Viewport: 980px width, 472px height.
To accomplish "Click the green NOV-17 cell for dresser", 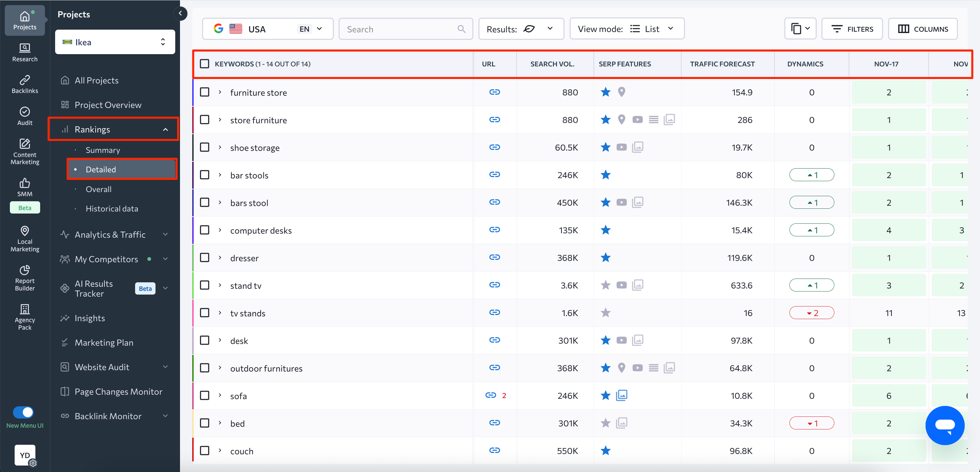I will [x=888, y=258].
